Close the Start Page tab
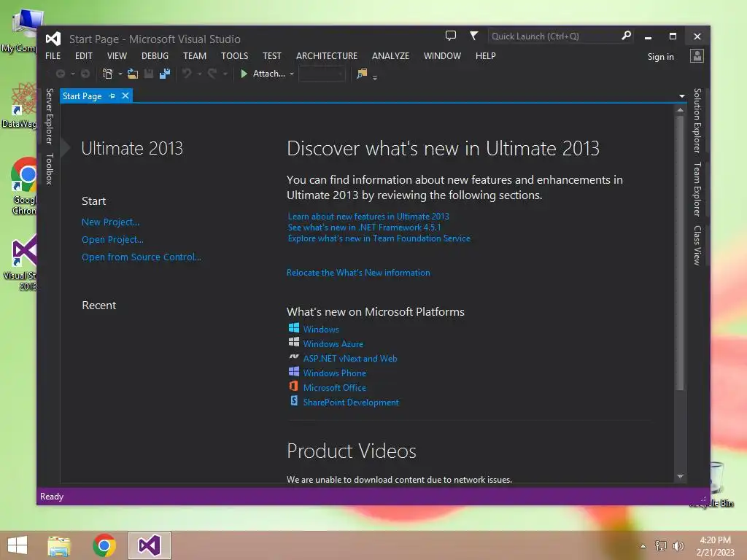 tap(125, 96)
